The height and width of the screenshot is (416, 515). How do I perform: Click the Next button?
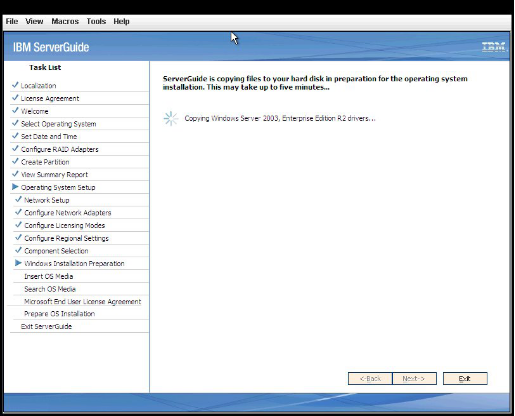414,378
